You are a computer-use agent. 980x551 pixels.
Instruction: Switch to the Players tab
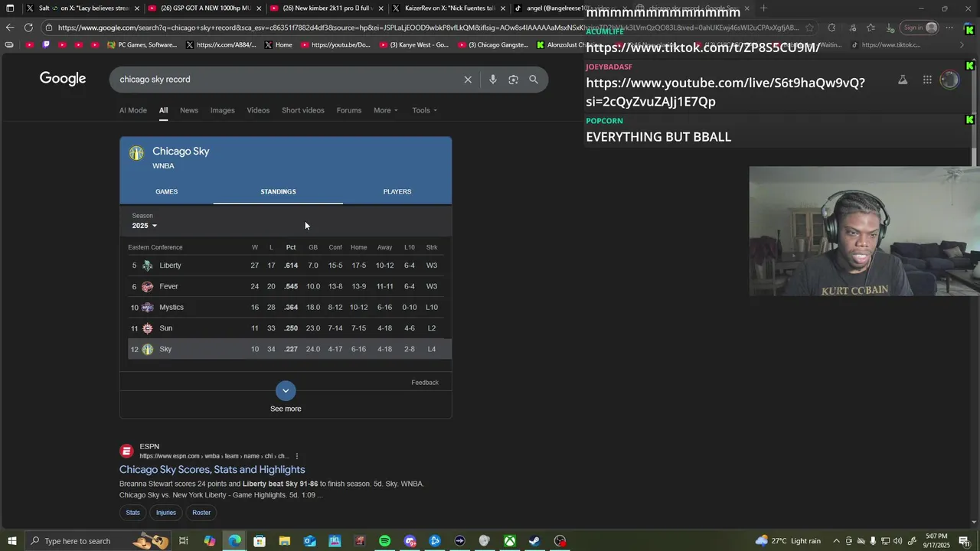pyautogui.click(x=397, y=191)
